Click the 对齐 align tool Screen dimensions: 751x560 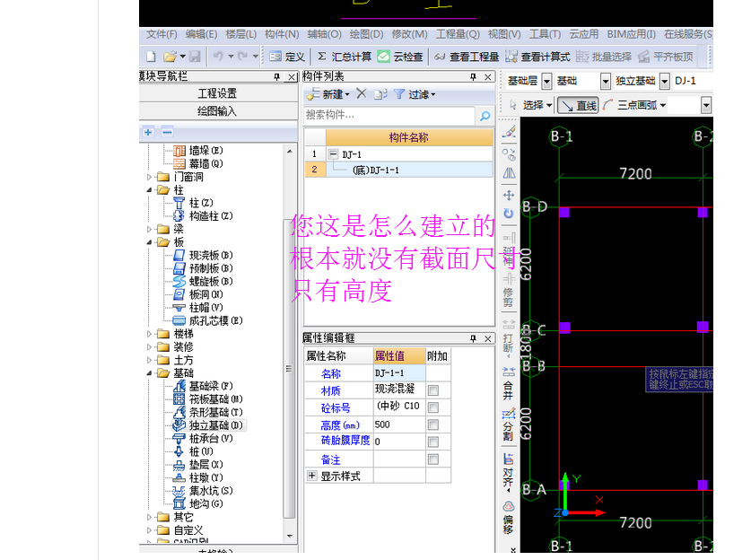[x=509, y=471]
